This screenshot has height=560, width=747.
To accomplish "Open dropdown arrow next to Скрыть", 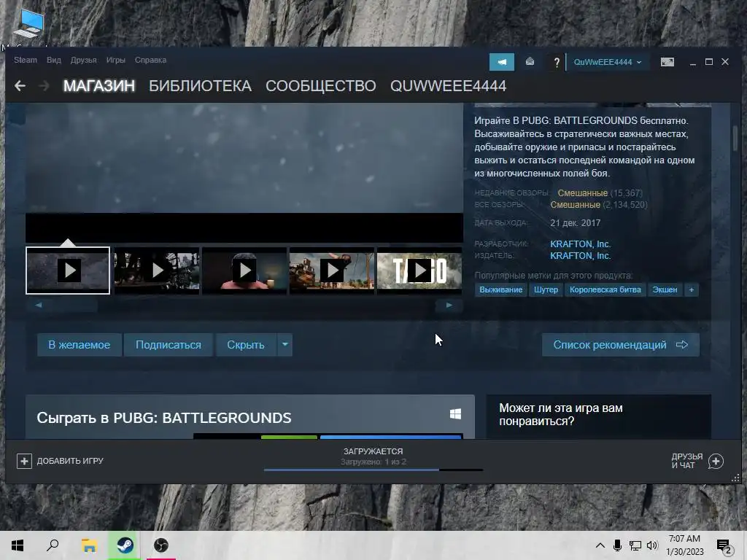I will (x=285, y=344).
